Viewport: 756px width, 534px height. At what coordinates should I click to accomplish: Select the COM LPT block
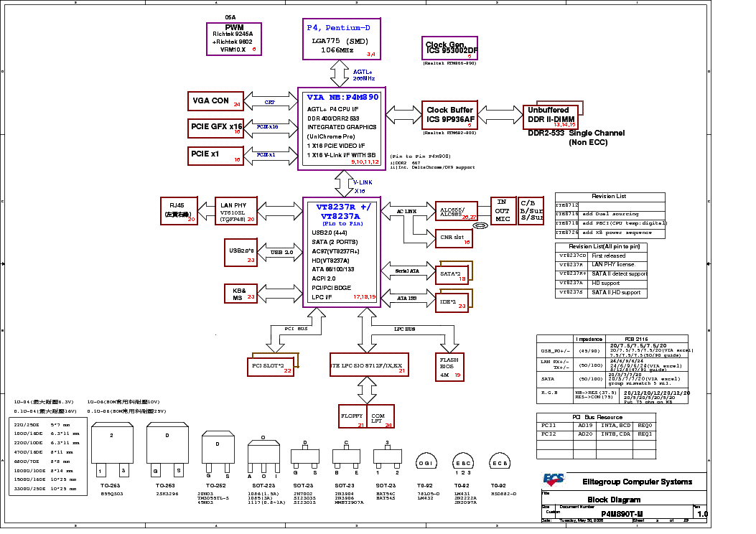(381, 416)
